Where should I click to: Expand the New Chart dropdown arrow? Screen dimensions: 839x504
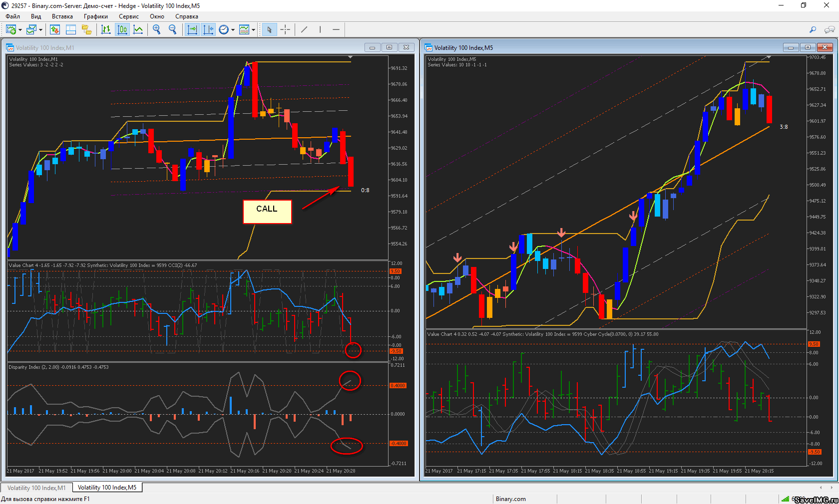(20, 30)
